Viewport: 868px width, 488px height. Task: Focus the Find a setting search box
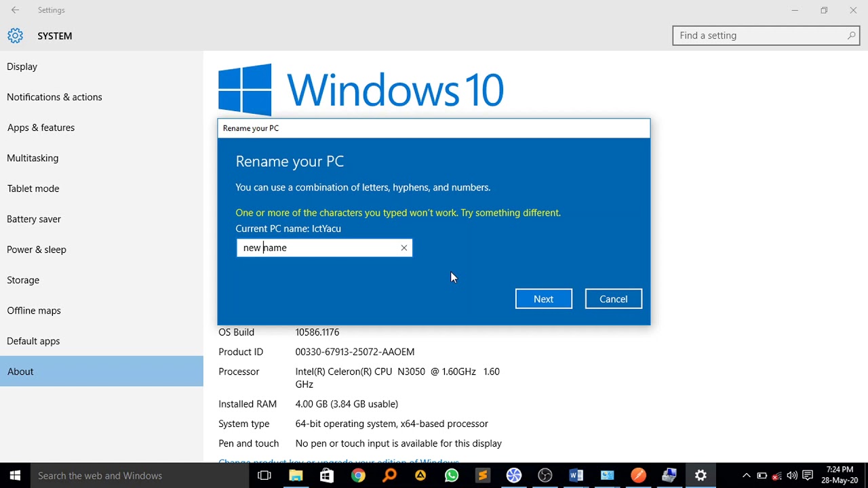point(766,36)
